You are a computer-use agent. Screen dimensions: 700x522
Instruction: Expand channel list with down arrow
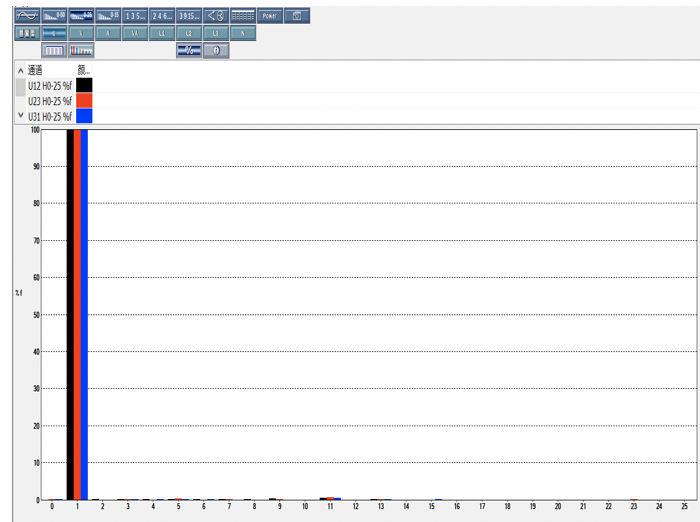(21, 115)
